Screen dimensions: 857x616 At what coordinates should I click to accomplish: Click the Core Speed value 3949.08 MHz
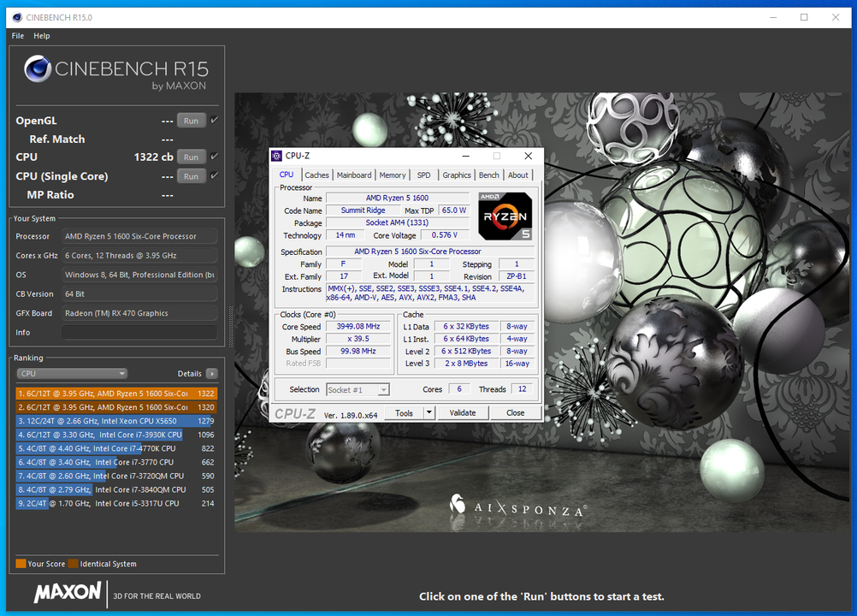[358, 326]
